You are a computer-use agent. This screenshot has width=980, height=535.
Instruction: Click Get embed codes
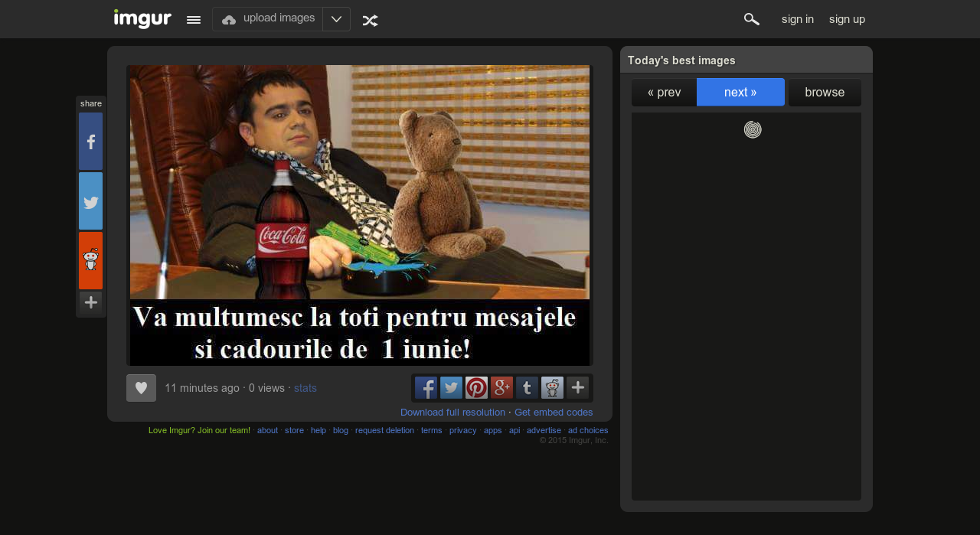[554, 412]
